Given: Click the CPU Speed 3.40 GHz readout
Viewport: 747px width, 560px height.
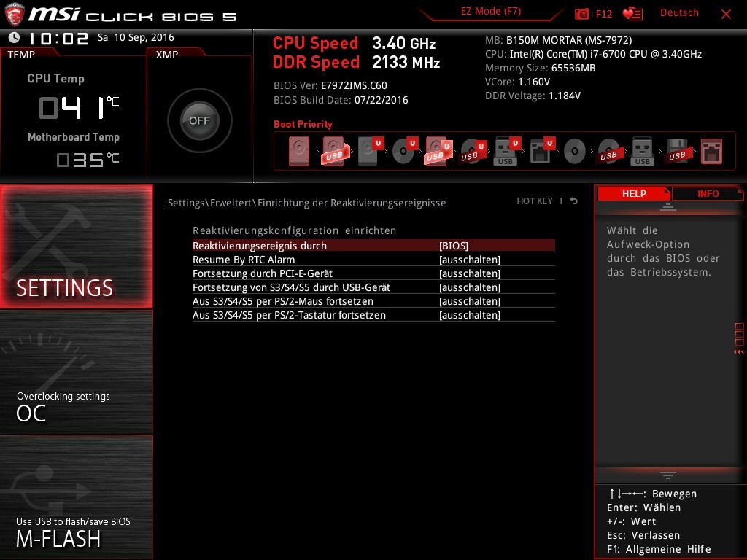Looking at the screenshot, I should [x=354, y=43].
